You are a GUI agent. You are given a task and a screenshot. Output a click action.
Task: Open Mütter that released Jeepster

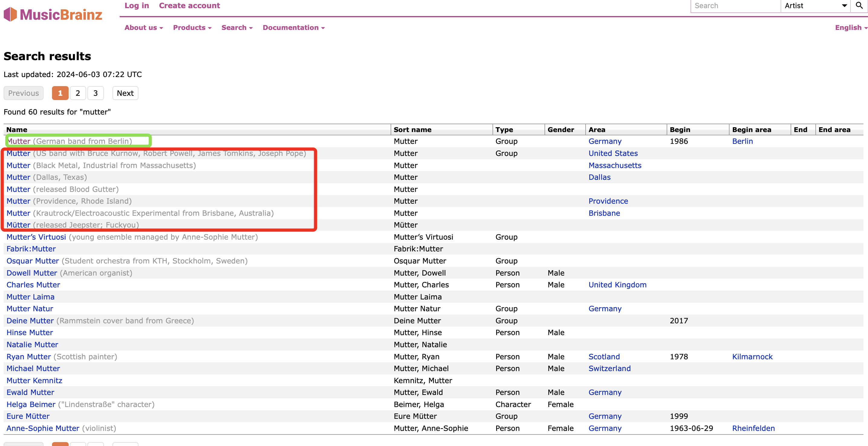pyautogui.click(x=18, y=225)
